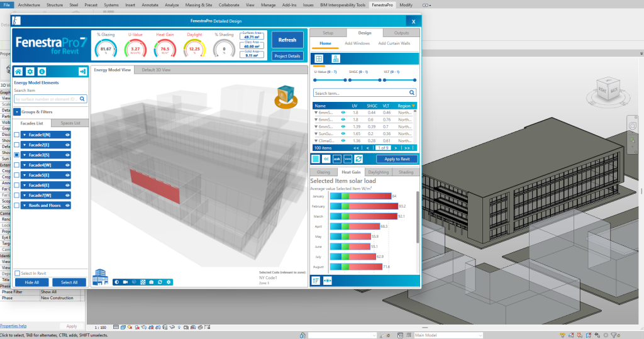Click the checkered pattern icon in view toolbar
The image size is (644, 339).
(143, 282)
